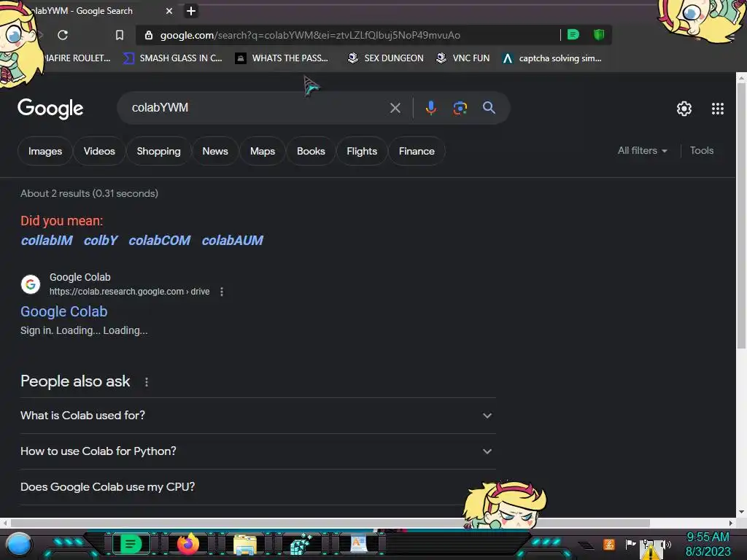Filter results by Images
Screen dimensions: 747x560
[x=44, y=151]
